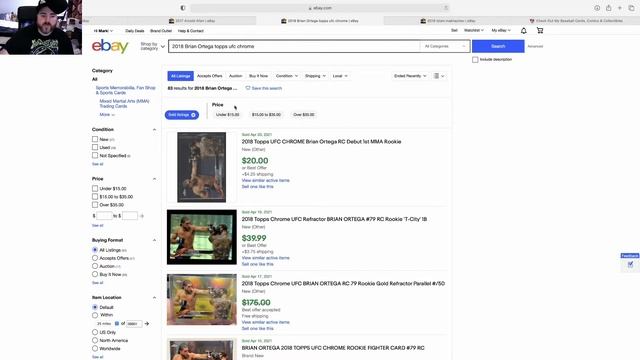
Task: Select the All Listings tab
Action: (180, 76)
